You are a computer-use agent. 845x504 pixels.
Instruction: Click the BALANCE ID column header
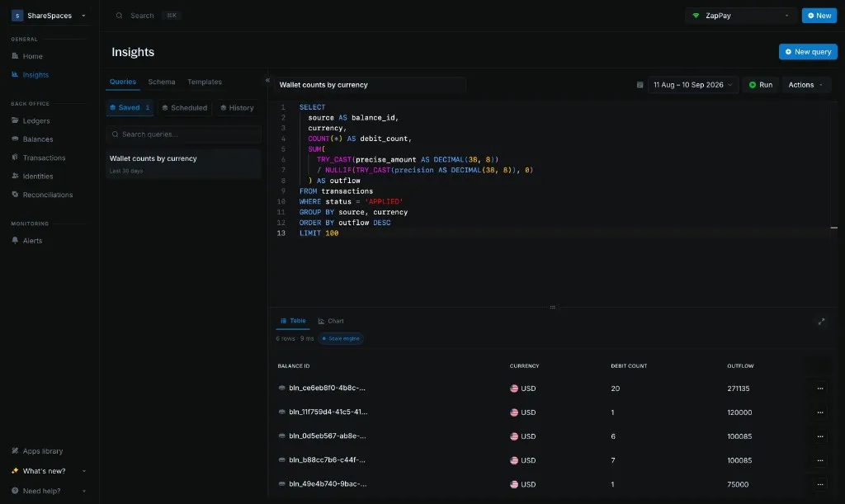coord(294,365)
